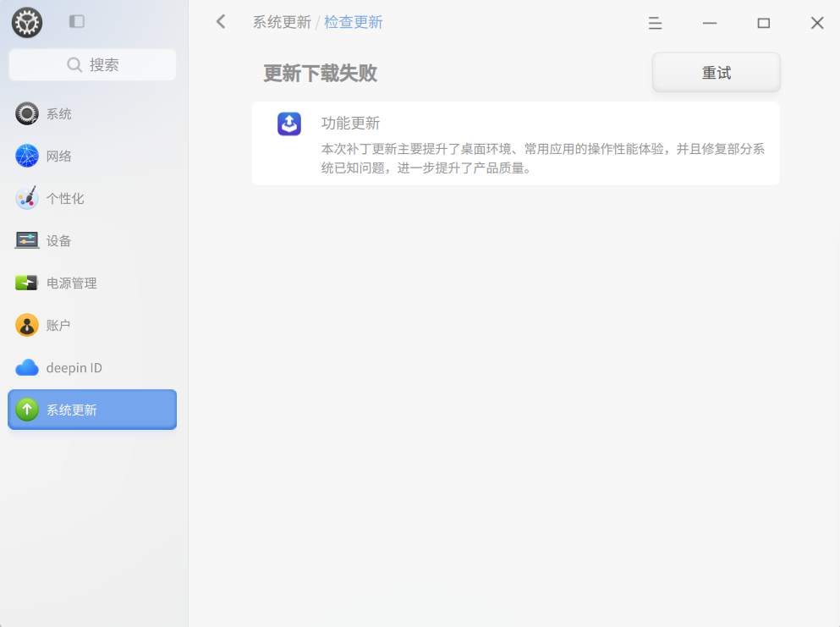This screenshot has height=627, width=840.
Task: Click the deepin ID cloud icon
Action: coord(27,367)
